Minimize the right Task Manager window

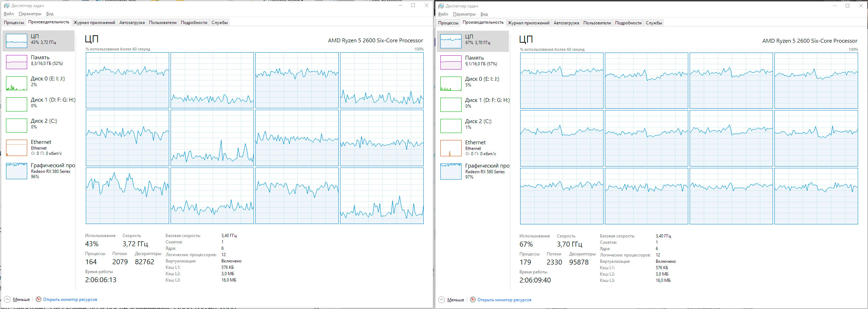(x=835, y=6)
